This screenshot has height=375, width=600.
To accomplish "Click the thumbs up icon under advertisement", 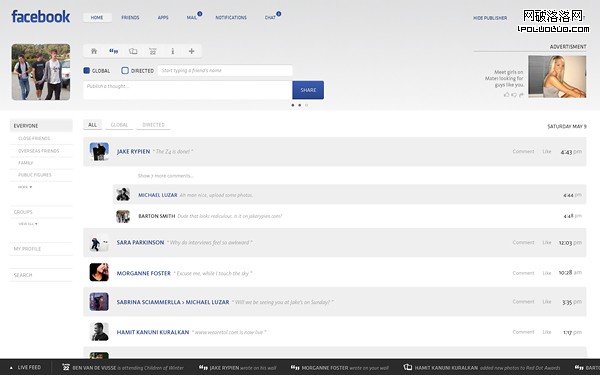I will click(x=507, y=95).
